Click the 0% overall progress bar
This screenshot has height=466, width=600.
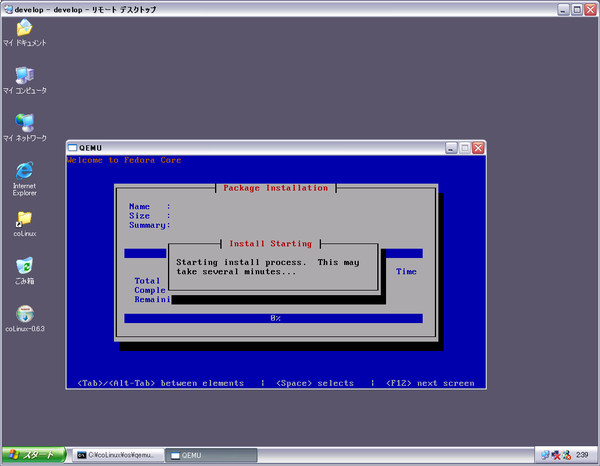point(273,318)
